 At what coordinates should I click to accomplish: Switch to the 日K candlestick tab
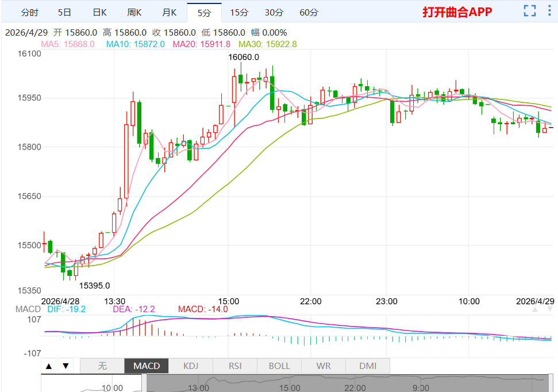click(99, 11)
